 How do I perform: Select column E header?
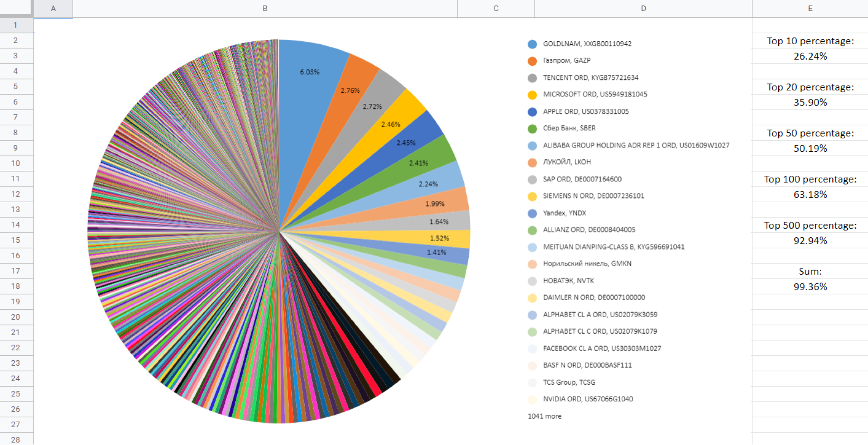(810, 8)
